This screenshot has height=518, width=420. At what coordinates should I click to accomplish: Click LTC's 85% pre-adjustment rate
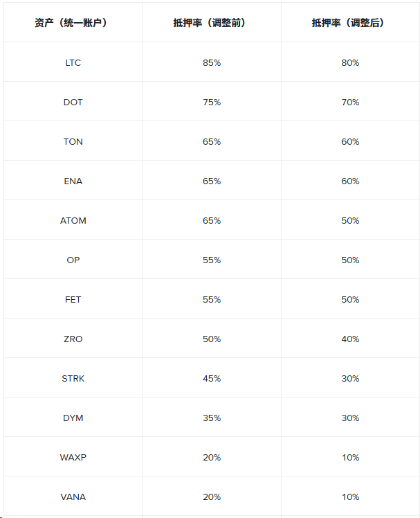tap(212, 62)
